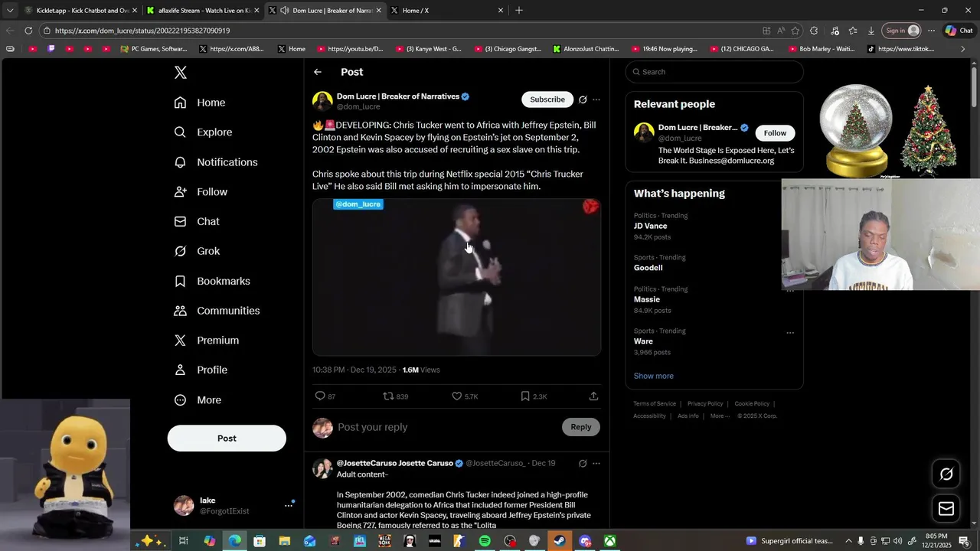Open Communities in the sidebar
The image size is (980, 551).
point(217,311)
